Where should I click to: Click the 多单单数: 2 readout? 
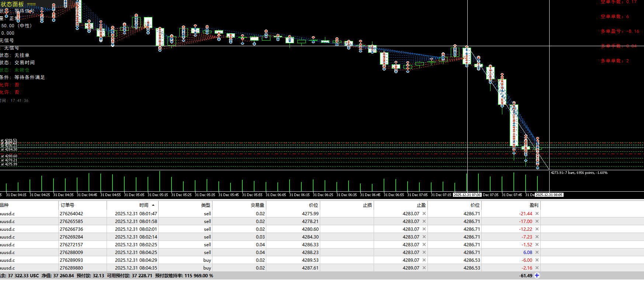[615, 61]
